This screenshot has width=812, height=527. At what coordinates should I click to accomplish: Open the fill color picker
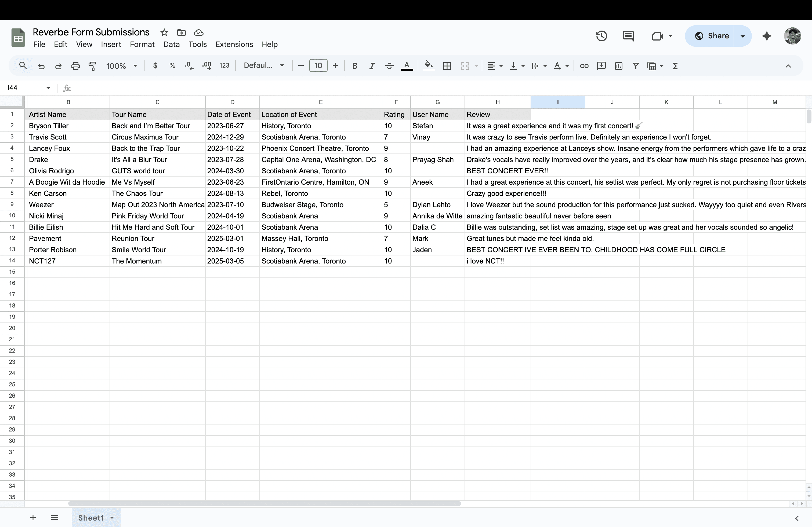[429, 66]
